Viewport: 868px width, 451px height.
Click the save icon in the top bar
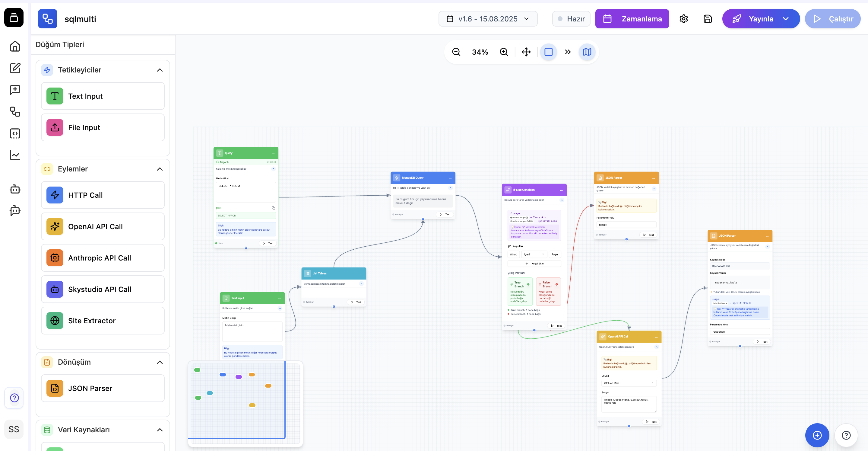[708, 18]
